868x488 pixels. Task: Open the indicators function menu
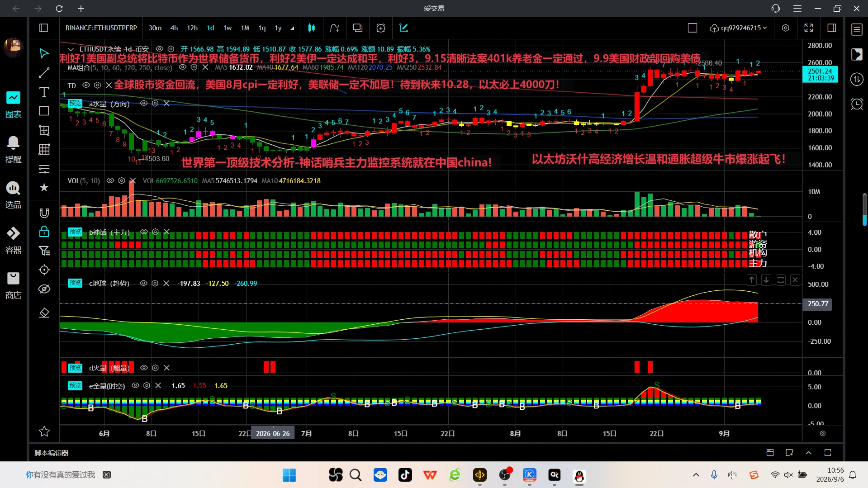[x=335, y=28]
